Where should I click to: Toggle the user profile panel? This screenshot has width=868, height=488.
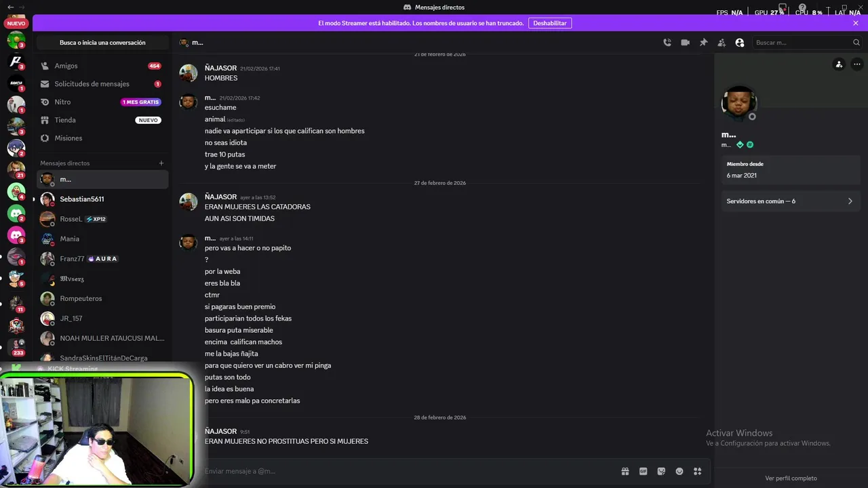(740, 43)
